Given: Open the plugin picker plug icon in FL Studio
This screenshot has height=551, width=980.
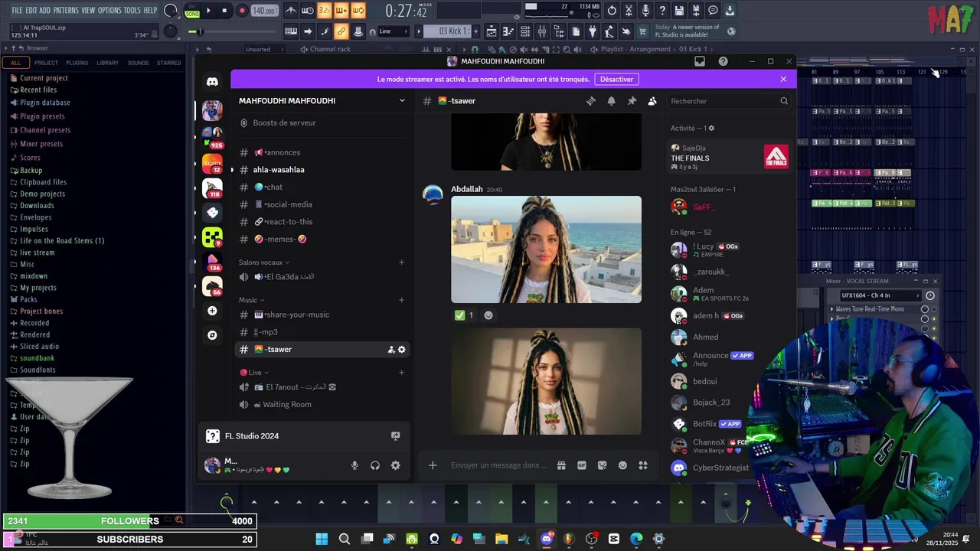Looking at the screenshot, I should (x=592, y=31).
